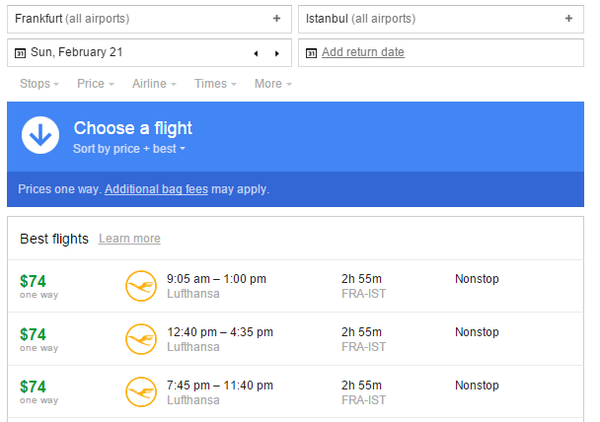This screenshot has height=422, width=600.
Task: Click the return date calendar icon
Action: pyautogui.click(x=311, y=53)
